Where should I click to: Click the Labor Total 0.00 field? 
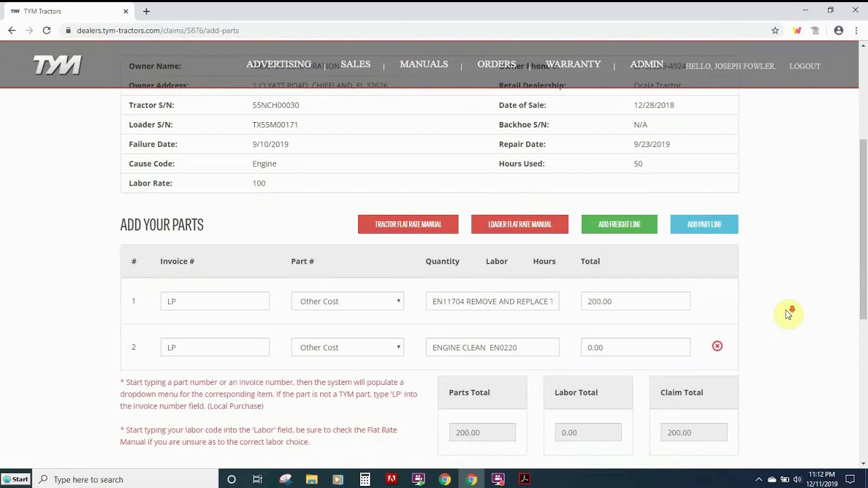click(588, 432)
